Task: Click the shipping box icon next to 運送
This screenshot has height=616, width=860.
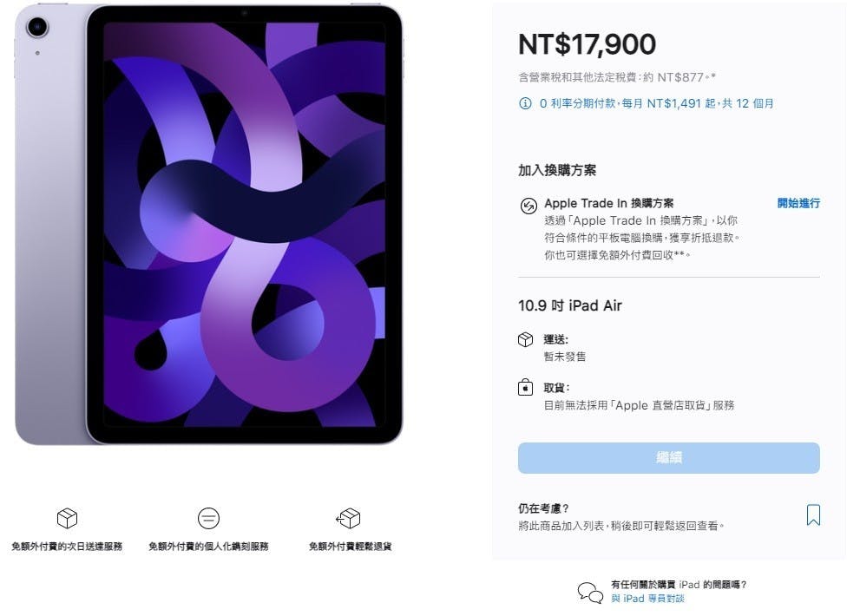Action: pos(525,339)
